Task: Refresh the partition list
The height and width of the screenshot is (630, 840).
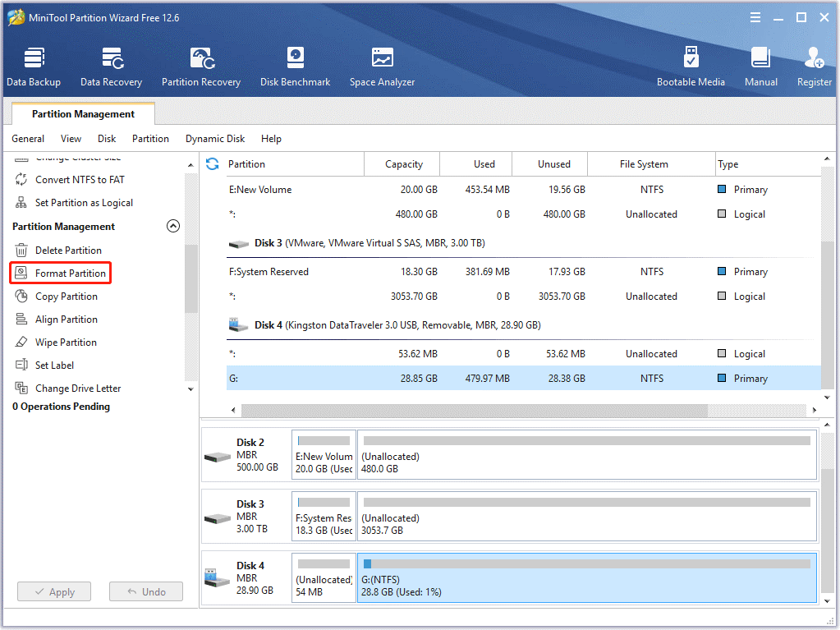Action: 212,164
